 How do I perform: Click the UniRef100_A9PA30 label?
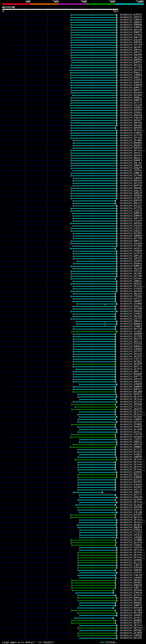tap(131, 50)
